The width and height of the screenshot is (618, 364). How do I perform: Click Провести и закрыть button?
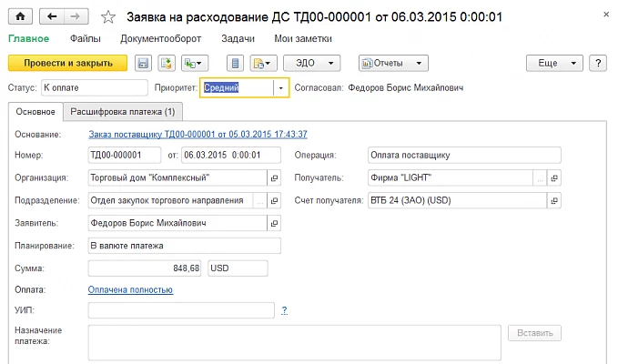click(67, 63)
